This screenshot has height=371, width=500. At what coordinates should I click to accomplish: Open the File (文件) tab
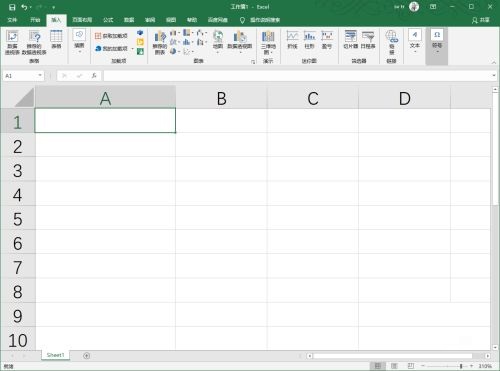pos(12,20)
